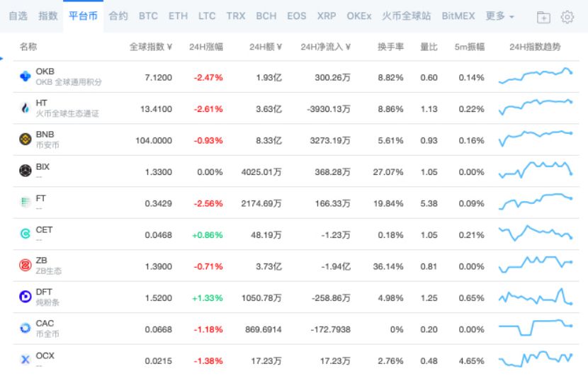Click HT's net inflow -3930.13万
Viewport: 588px width, 376px height.
pos(329,109)
